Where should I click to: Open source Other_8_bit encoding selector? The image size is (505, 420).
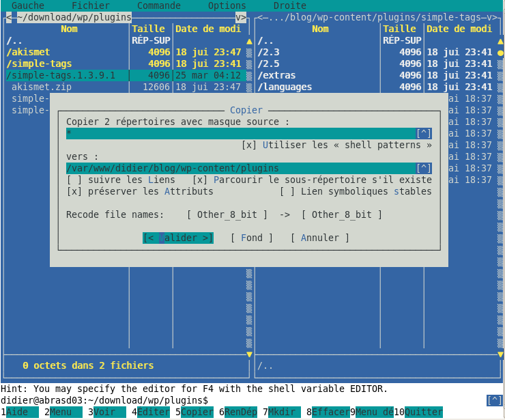(x=227, y=214)
